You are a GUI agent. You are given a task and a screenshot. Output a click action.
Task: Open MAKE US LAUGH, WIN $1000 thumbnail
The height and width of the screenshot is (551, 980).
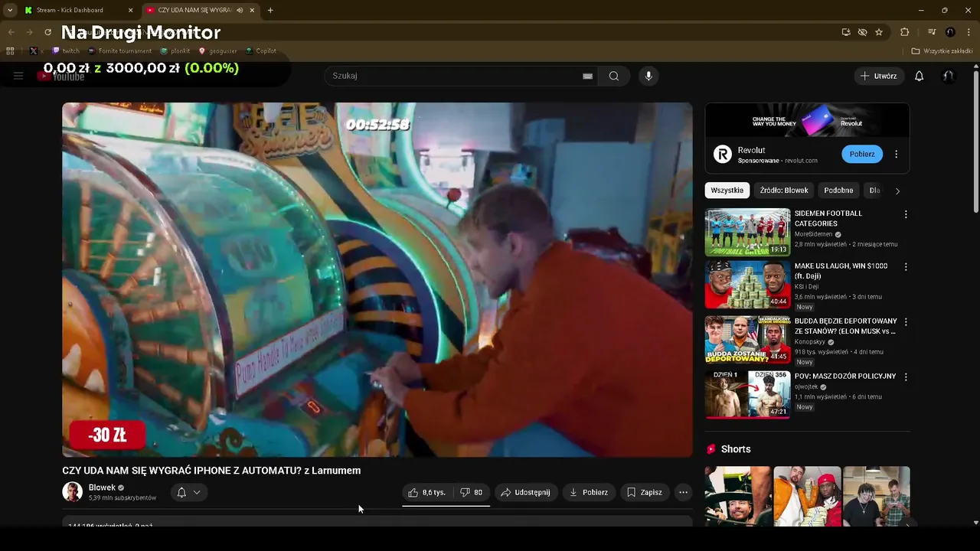tap(747, 284)
